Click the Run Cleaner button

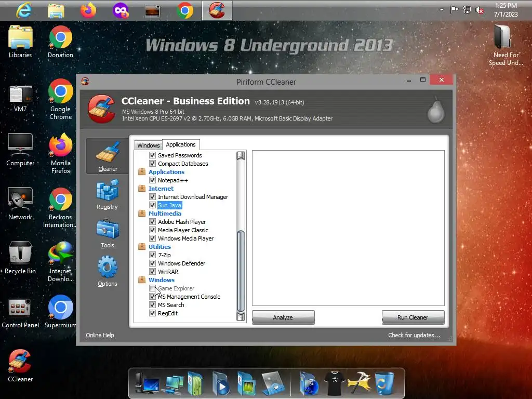(413, 317)
